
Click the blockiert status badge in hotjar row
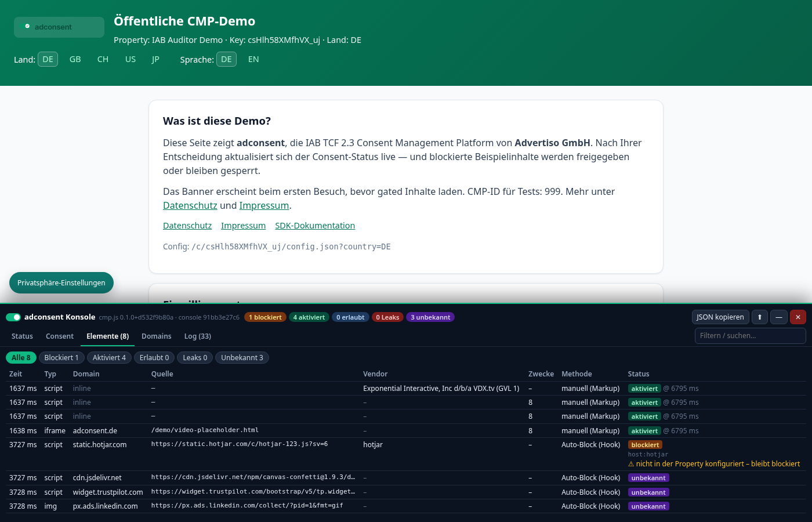coord(645,445)
